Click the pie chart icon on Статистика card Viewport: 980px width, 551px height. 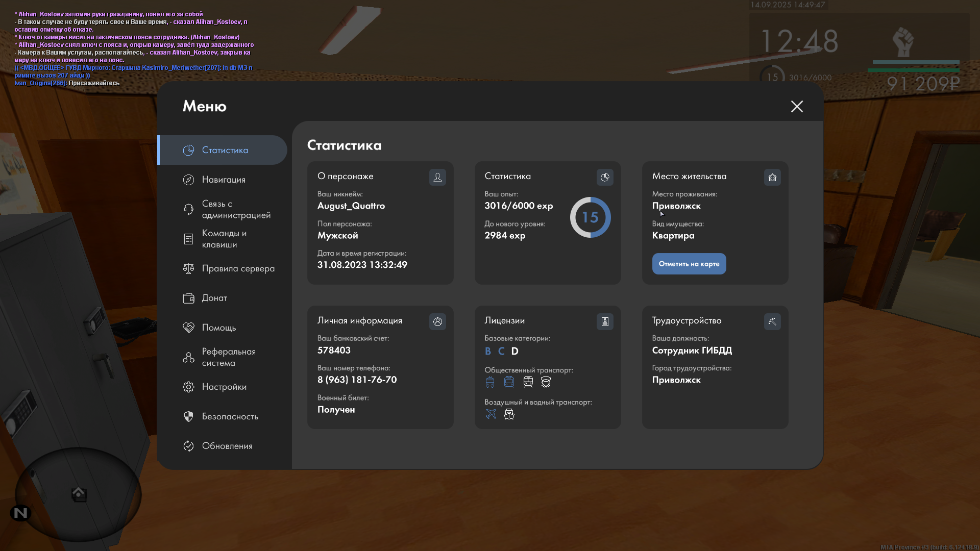pos(605,177)
